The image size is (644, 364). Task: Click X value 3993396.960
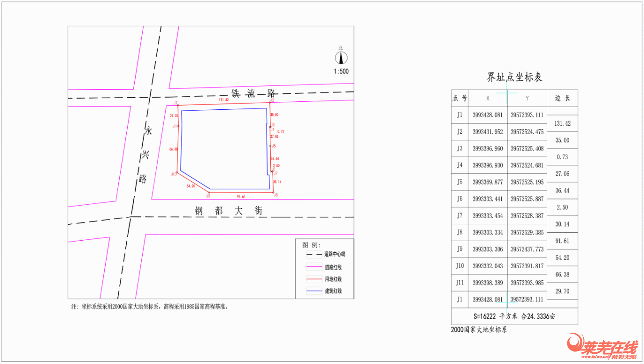click(x=488, y=149)
